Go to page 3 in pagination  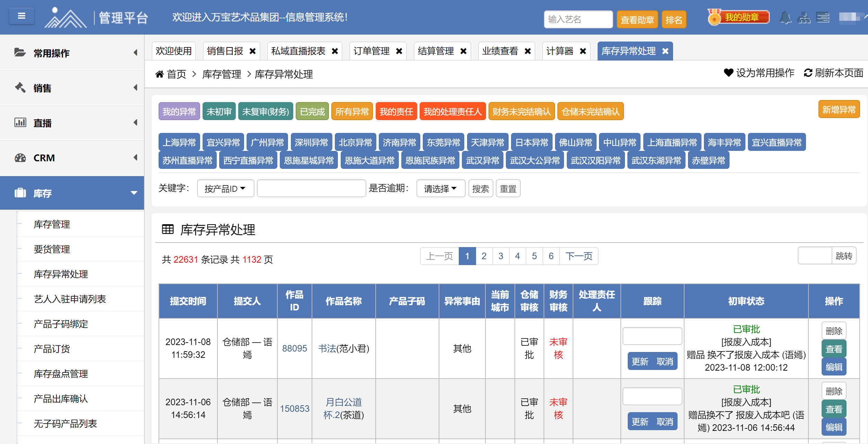click(501, 256)
